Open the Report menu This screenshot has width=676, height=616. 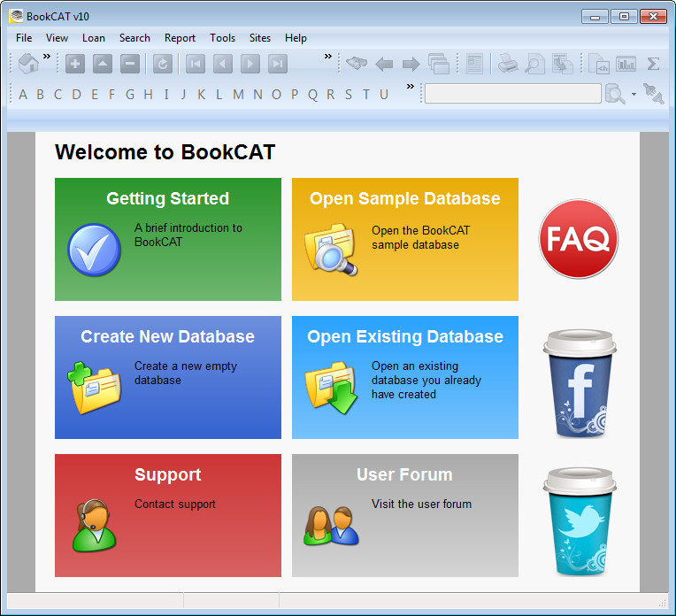coord(180,38)
